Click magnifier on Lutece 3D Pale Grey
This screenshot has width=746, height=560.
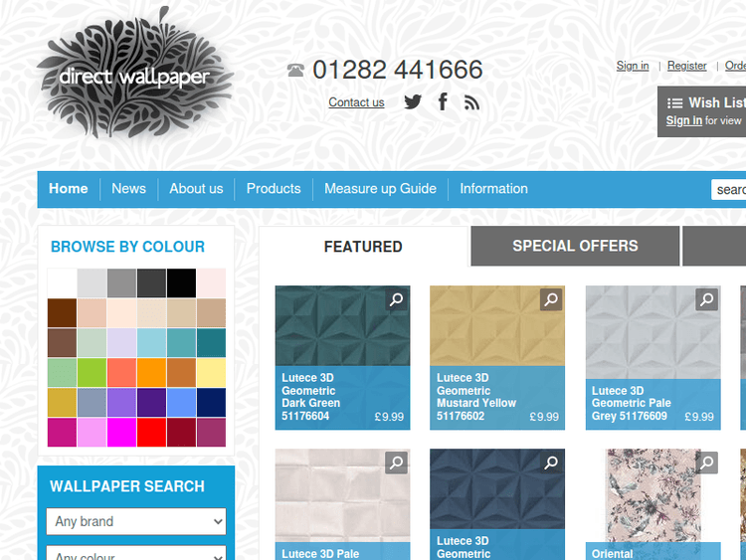706,299
